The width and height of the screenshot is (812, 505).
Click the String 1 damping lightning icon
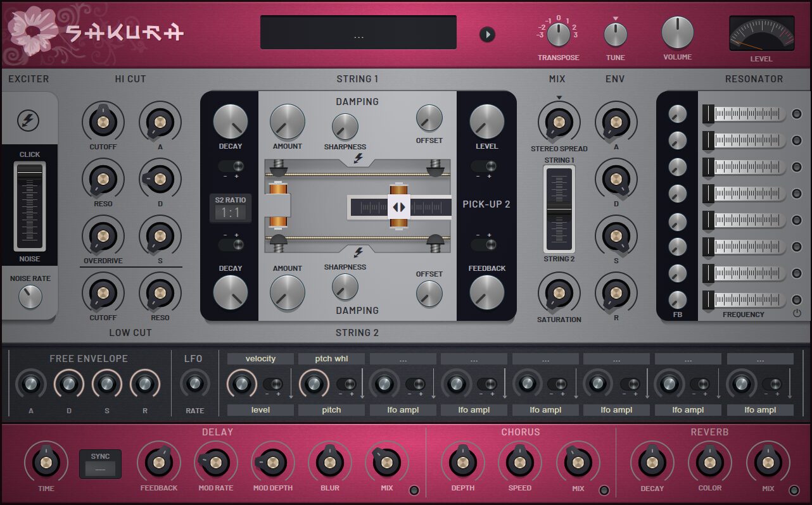[358, 158]
